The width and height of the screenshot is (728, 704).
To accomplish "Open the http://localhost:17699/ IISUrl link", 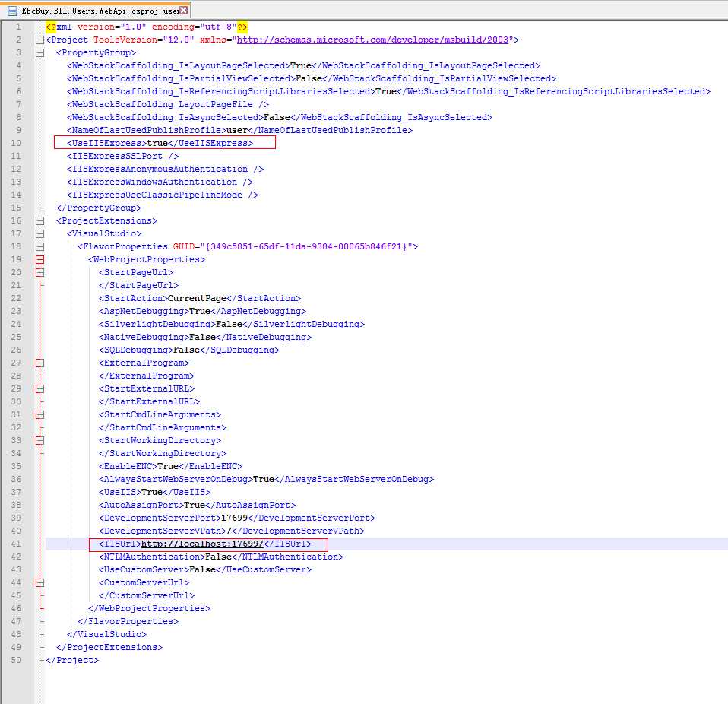I will [x=202, y=544].
